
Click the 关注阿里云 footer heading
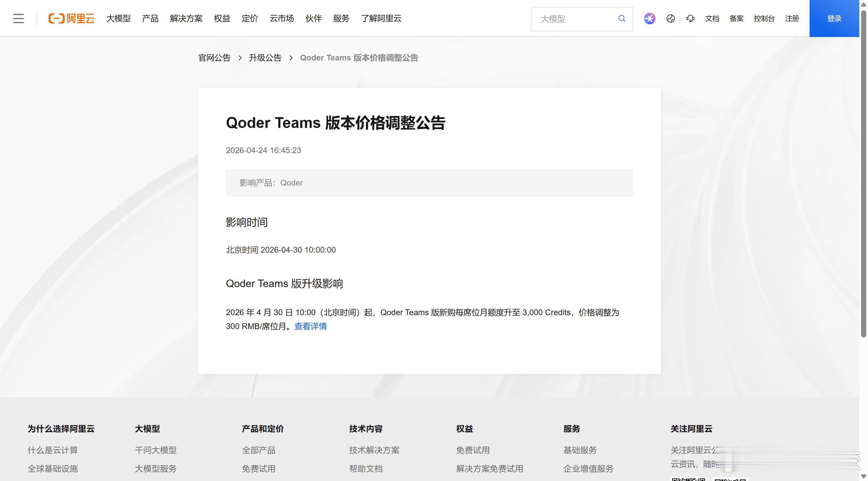[691, 429]
